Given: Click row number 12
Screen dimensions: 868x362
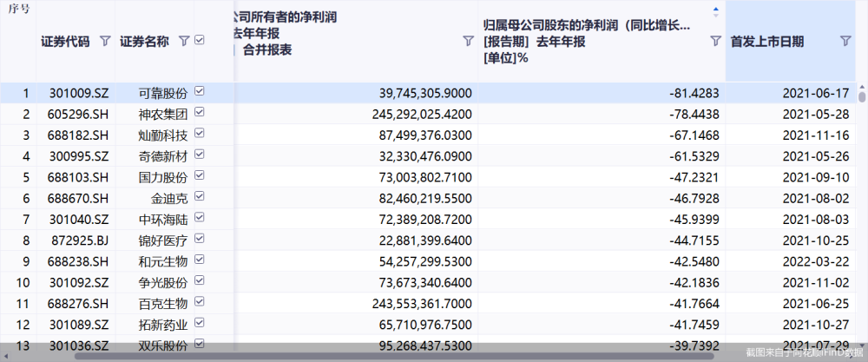Looking at the screenshot, I should tap(23, 325).
